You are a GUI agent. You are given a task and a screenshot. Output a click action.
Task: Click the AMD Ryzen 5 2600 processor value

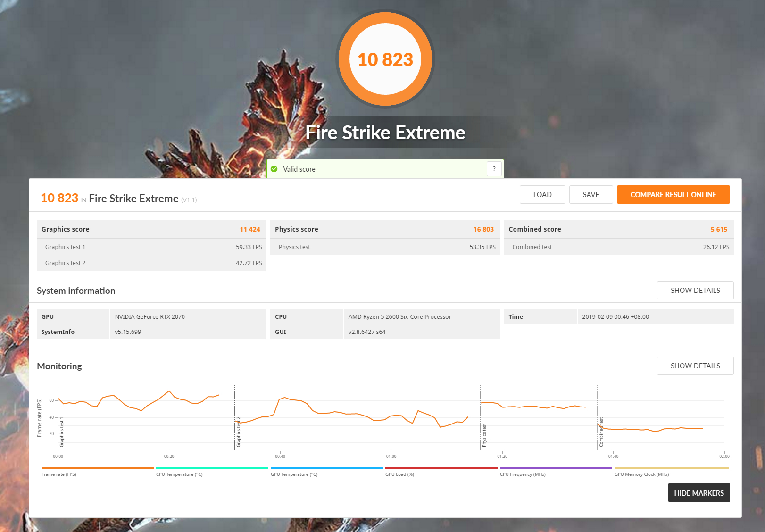(400, 316)
